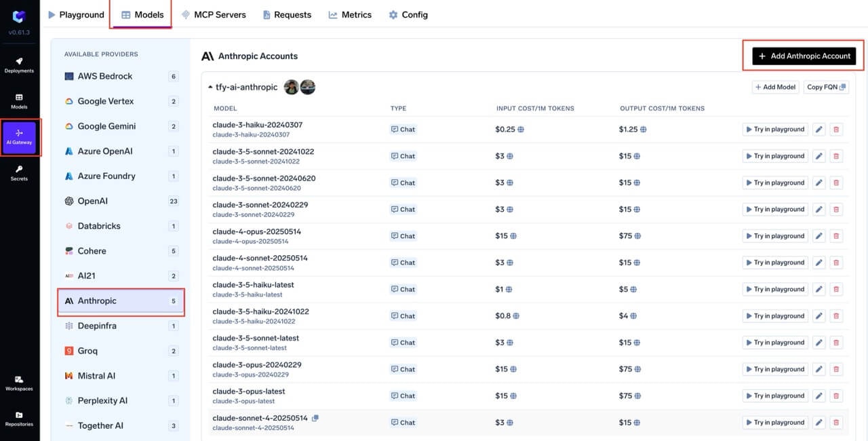Delete the claude-3-haiku-20240307 model
The height and width of the screenshot is (441, 868).
coord(836,129)
